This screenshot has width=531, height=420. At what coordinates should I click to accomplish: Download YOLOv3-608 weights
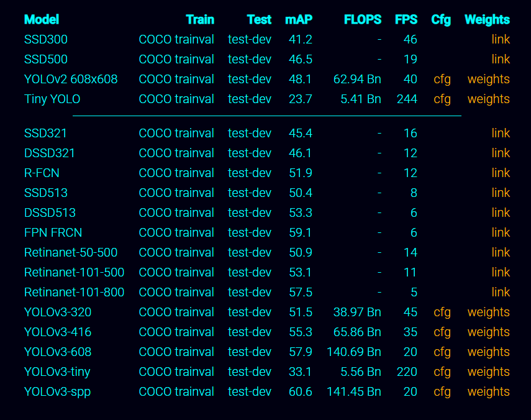point(488,353)
